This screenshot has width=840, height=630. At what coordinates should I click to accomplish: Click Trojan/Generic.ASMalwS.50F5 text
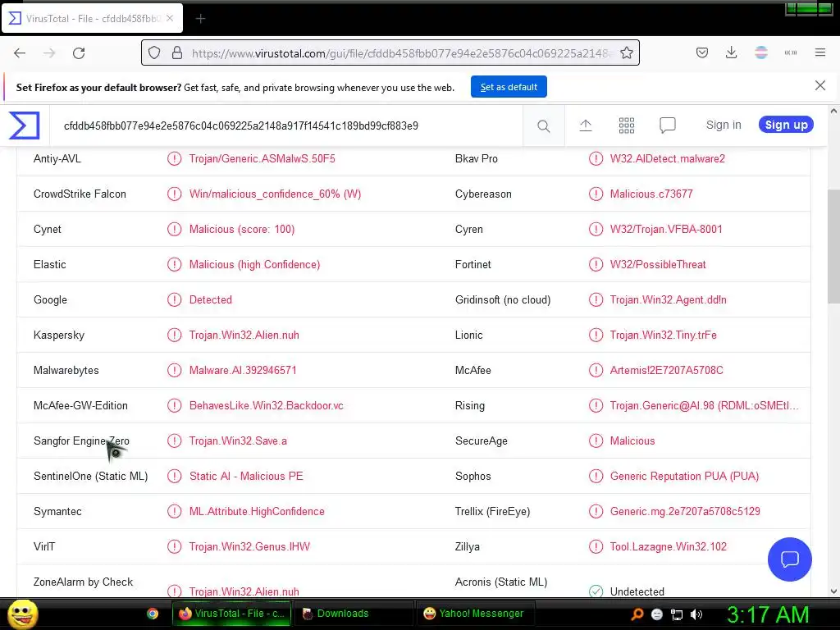262,158
